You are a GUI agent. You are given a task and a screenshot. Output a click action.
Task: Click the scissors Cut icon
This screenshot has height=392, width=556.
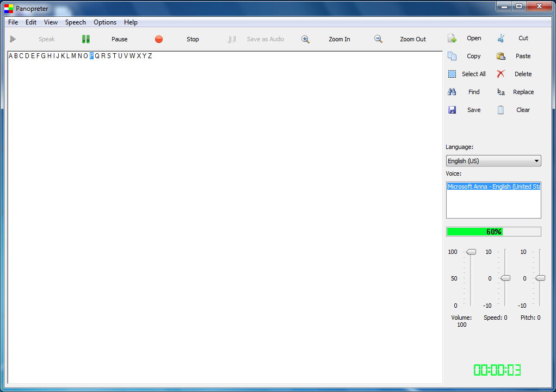501,38
